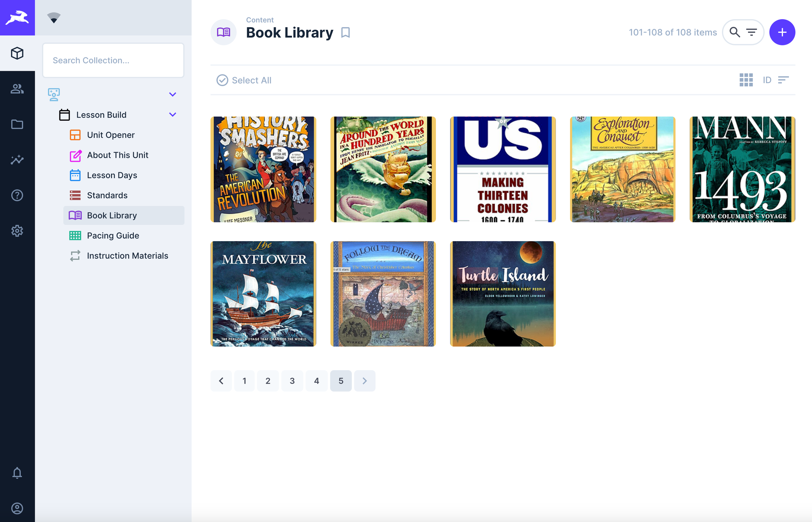Viewport: 812px width, 522px height.
Task: Go to page 4
Action: (316, 381)
